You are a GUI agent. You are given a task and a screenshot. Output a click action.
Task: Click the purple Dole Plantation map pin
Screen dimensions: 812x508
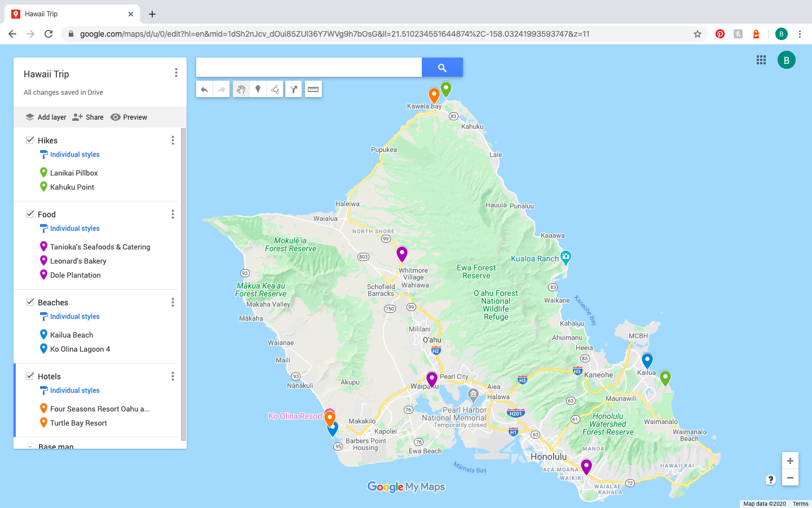[x=402, y=254]
